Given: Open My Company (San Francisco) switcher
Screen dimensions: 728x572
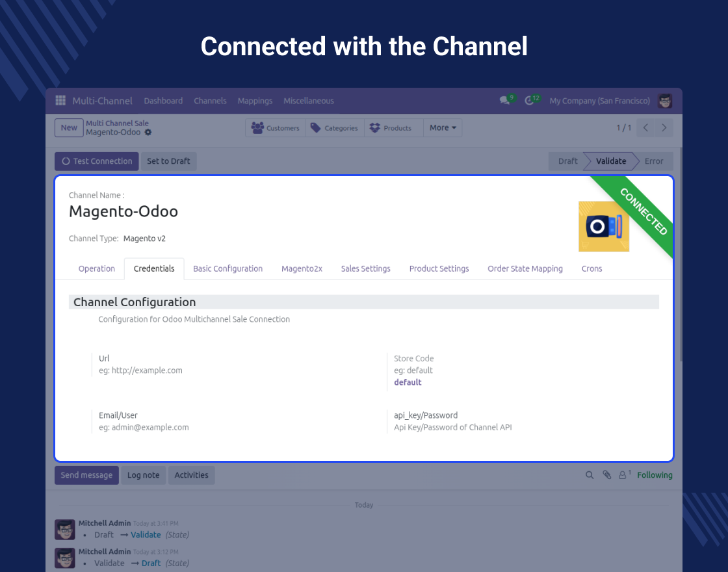Looking at the screenshot, I should (599, 101).
